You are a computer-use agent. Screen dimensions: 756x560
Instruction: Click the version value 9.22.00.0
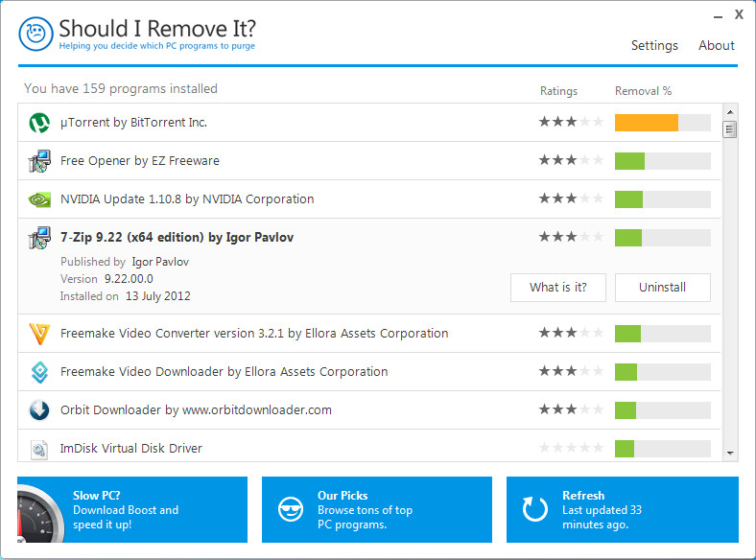129,279
